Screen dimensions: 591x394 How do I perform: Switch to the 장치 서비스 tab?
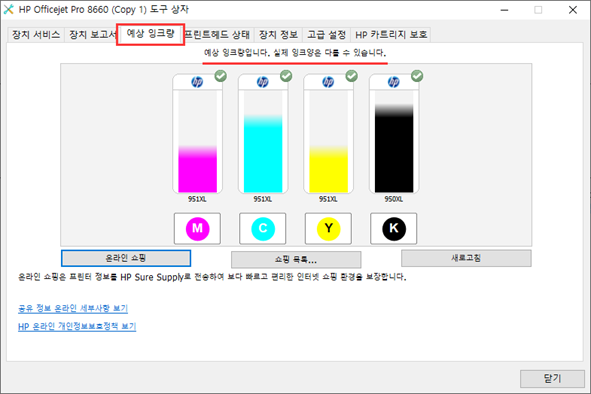pos(36,35)
